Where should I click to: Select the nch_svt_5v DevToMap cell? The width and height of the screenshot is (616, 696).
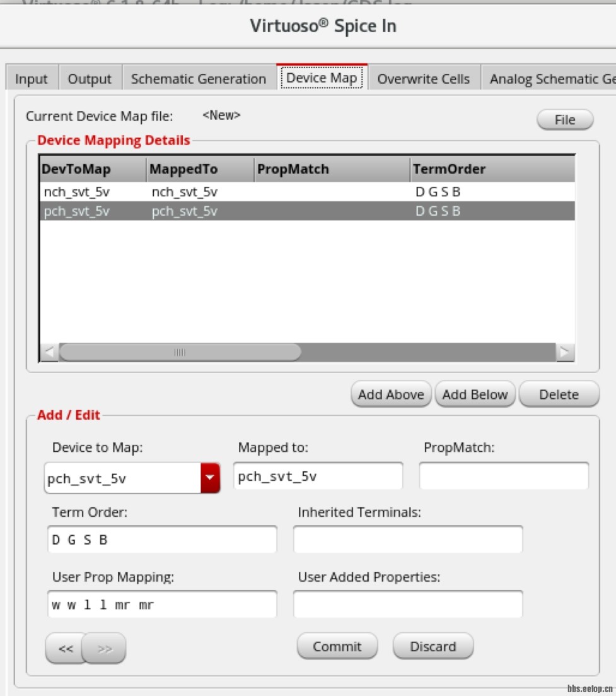[x=77, y=192]
